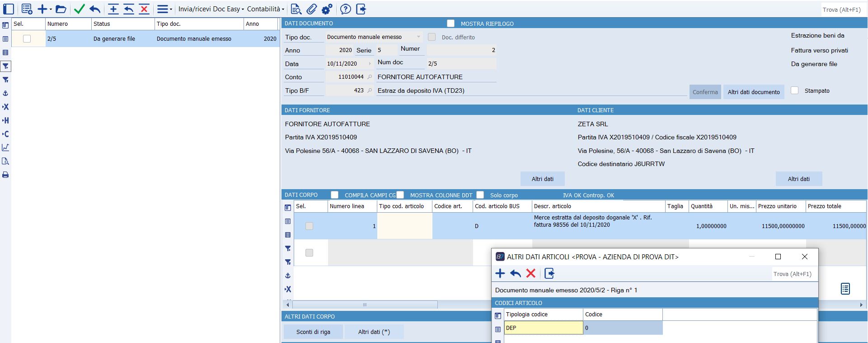Click the exit icon in main toolbar
Screen dimensions: 868x343
361,9
